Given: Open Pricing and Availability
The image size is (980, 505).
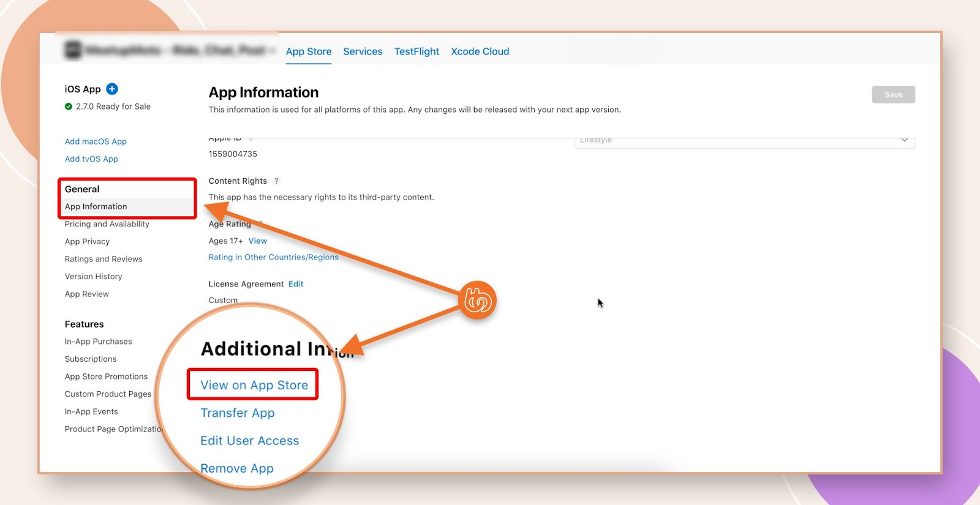Looking at the screenshot, I should [x=107, y=224].
